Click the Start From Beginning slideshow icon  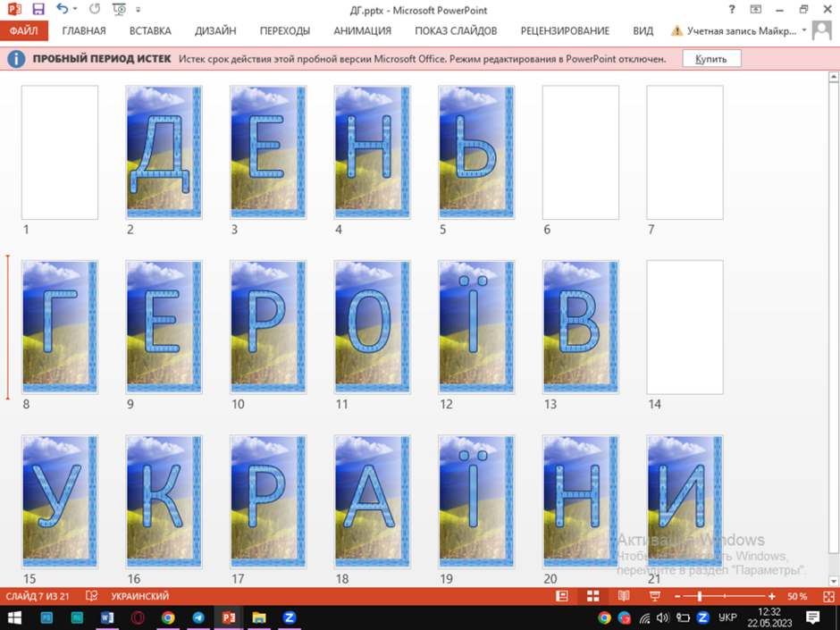point(119,9)
